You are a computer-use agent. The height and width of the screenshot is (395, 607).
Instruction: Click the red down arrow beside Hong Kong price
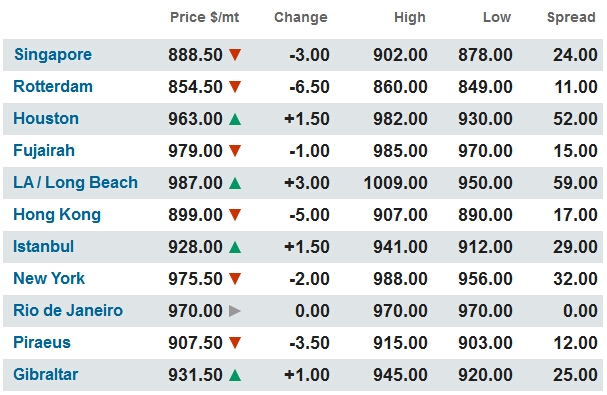pos(235,215)
